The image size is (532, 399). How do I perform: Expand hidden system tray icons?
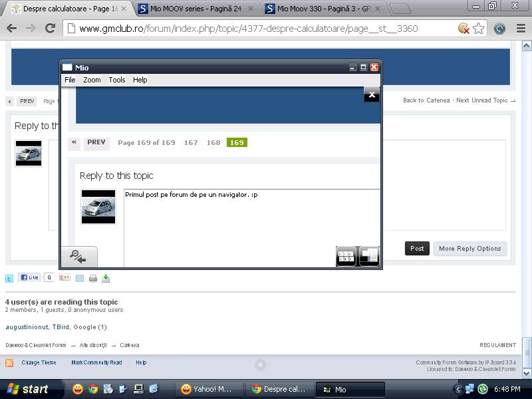click(458, 389)
